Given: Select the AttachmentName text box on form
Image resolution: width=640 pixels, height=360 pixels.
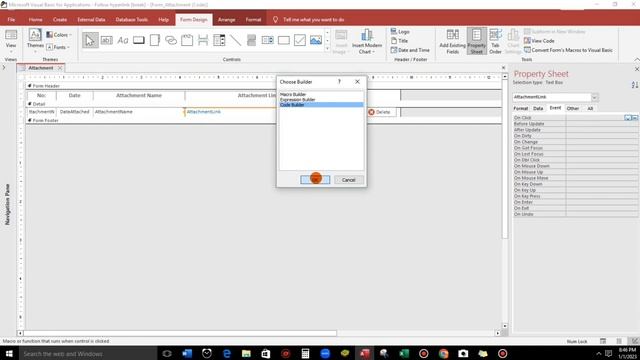Looking at the screenshot, I should [x=139, y=112].
